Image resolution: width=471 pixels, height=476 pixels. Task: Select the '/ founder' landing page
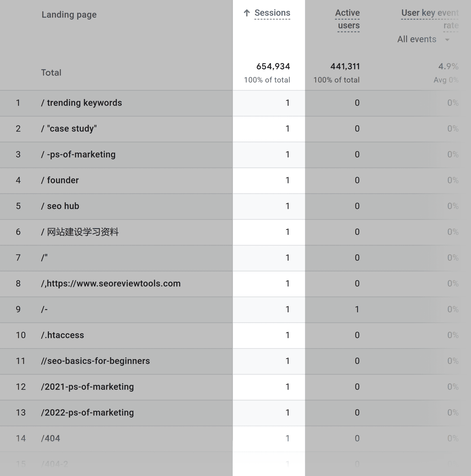pos(60,180)
